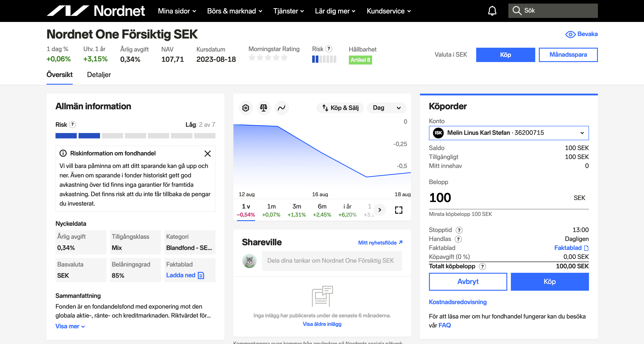Click the chart line type icon

coord(281,108)
